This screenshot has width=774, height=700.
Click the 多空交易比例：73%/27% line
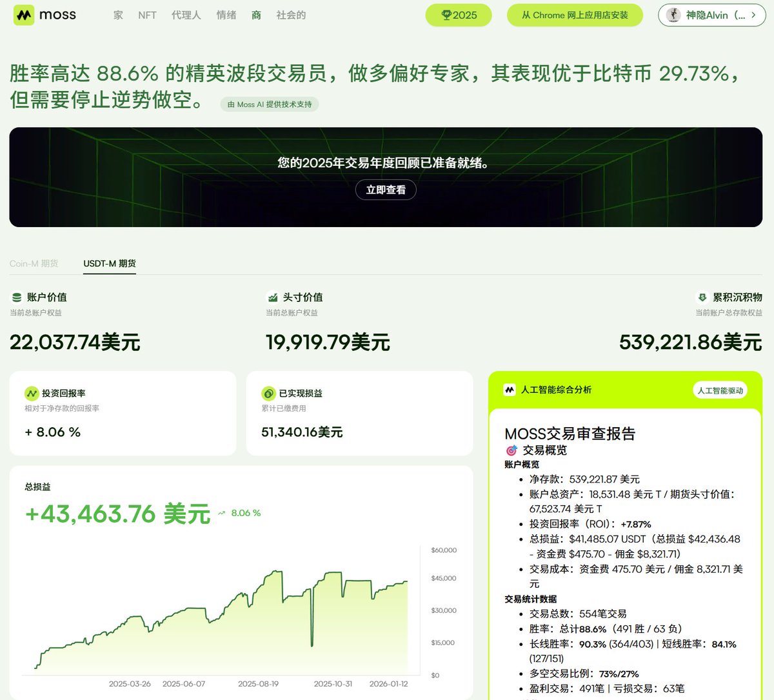click(x=584, y=674)
